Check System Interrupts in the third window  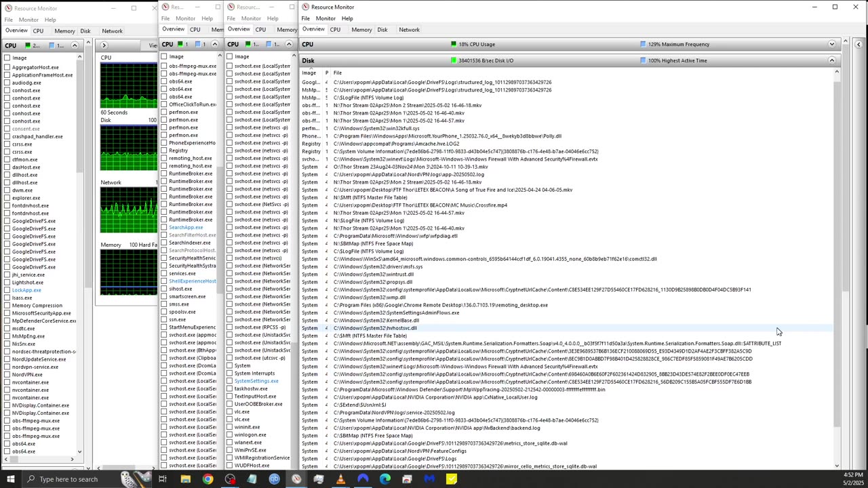(x=229, y=373)
